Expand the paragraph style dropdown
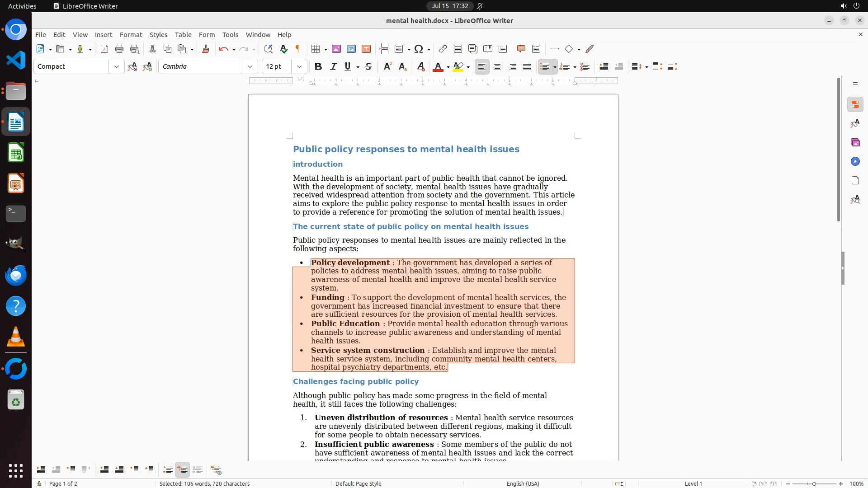This screenshot has width=868, height=488. tap(117, 67)
